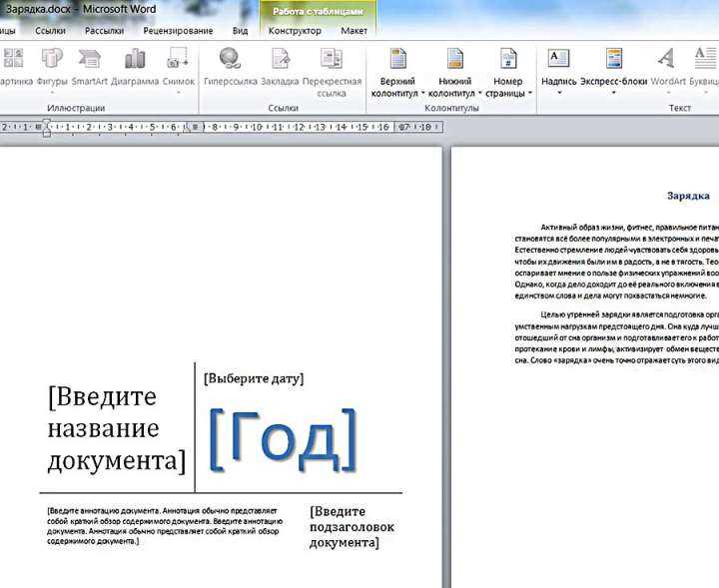
Task: Open the Конструктор table design tab
Action: coord(295,31)
